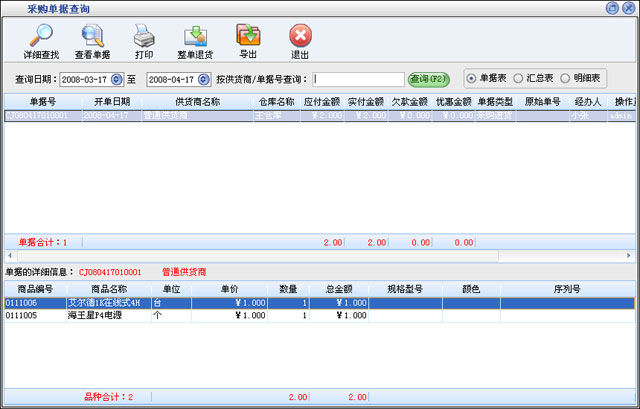640x409 pixels.
Task: Sort by the 供货商名称 column header
Action: [x=197, y=102]
